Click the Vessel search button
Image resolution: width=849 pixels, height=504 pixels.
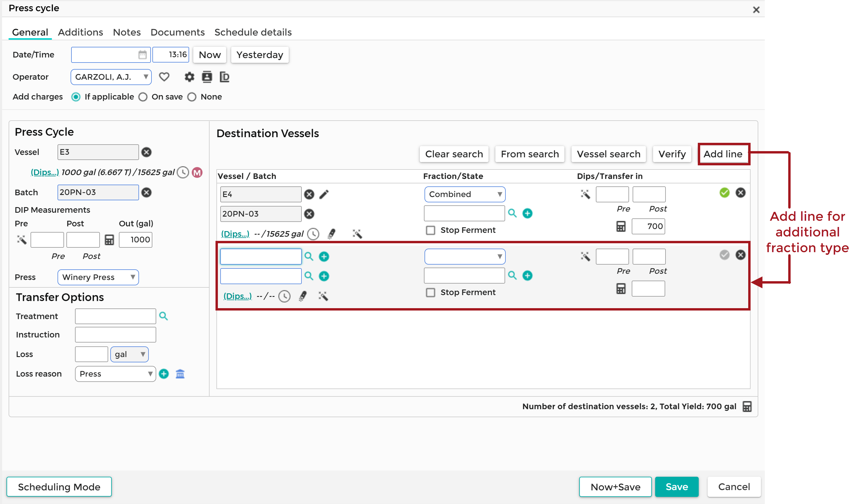pyautogui.click(x=609, y=154)
